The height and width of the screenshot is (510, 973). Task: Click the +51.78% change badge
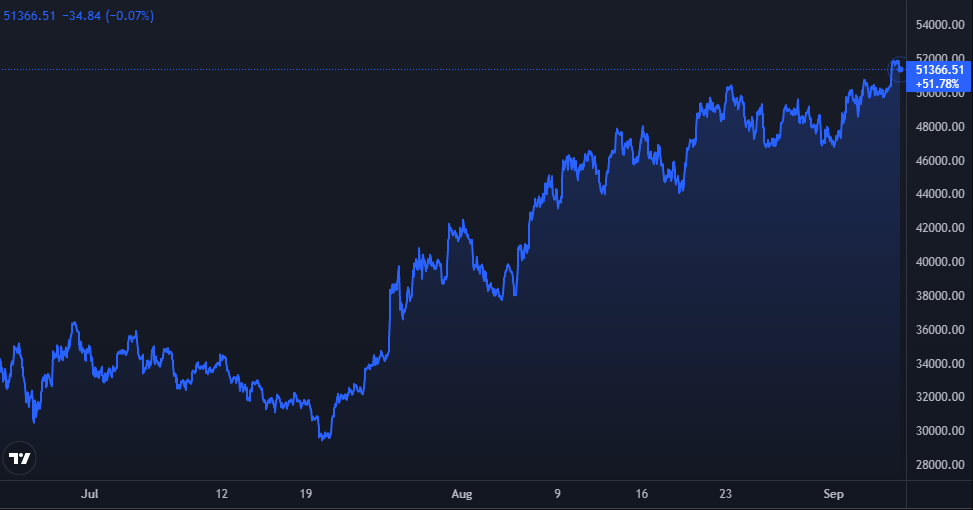(x=937, y=84)
